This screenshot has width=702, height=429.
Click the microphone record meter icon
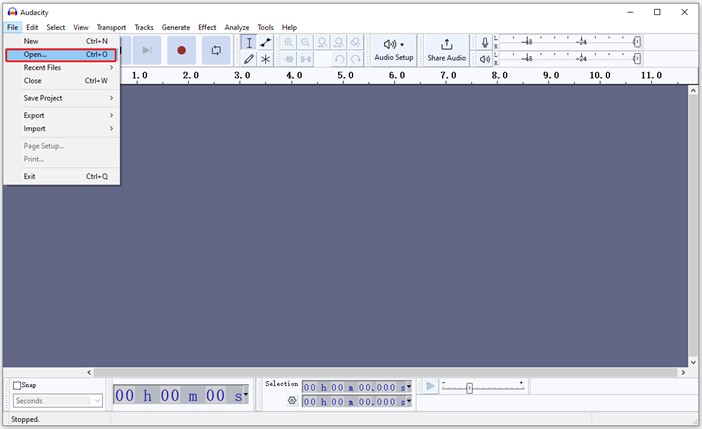point(485,43)
